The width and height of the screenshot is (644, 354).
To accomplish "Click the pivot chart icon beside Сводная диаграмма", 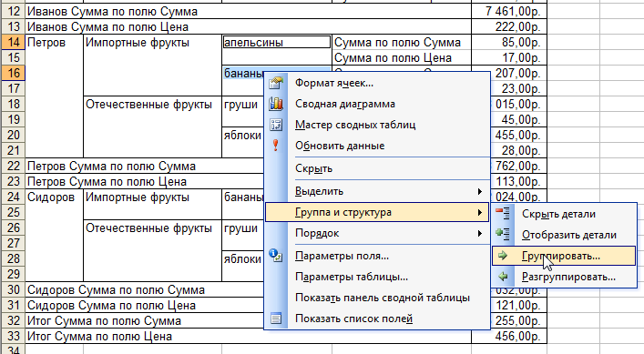I will point(276,104).
